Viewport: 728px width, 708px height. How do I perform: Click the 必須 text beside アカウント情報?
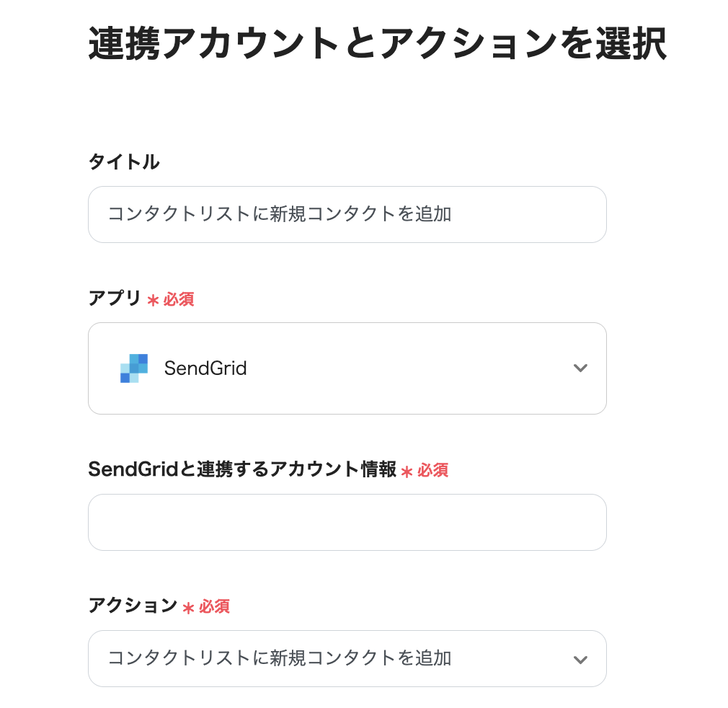pyautogui.click(x=433, y=471)
